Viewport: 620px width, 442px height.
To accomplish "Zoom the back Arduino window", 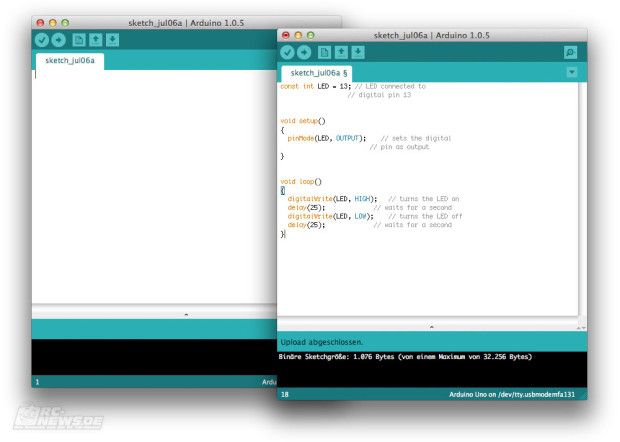I will point(65,23).
